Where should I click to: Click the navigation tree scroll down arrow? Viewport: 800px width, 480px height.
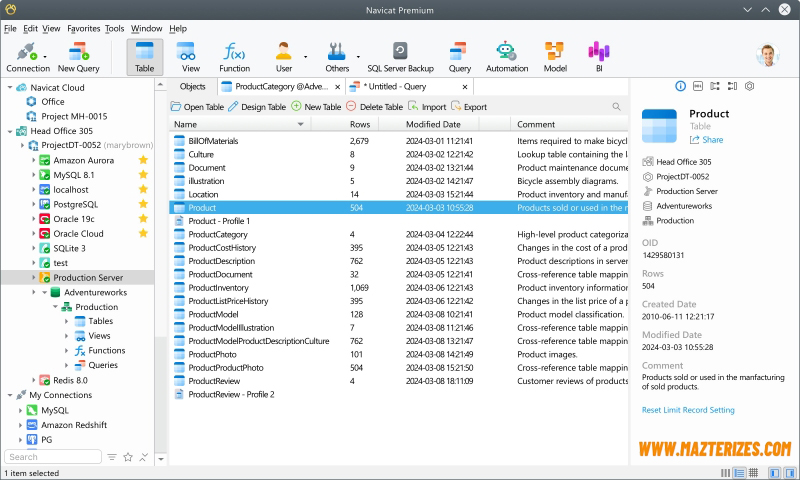(x=161, y=459)
